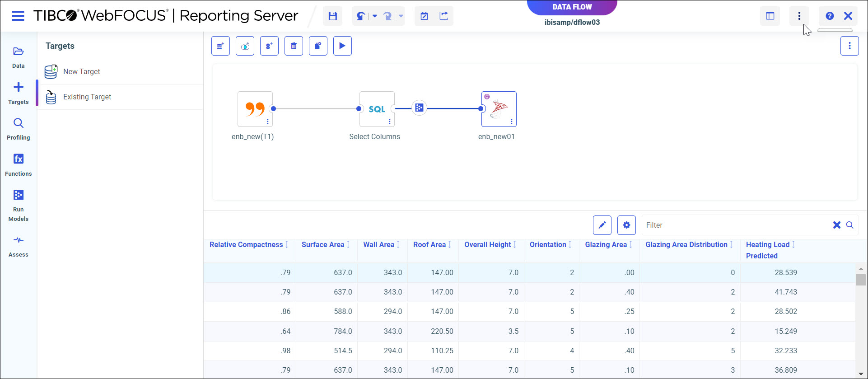Click the pencil edit icon above table
The image size is (868, 379).
[x=602, y=225]
